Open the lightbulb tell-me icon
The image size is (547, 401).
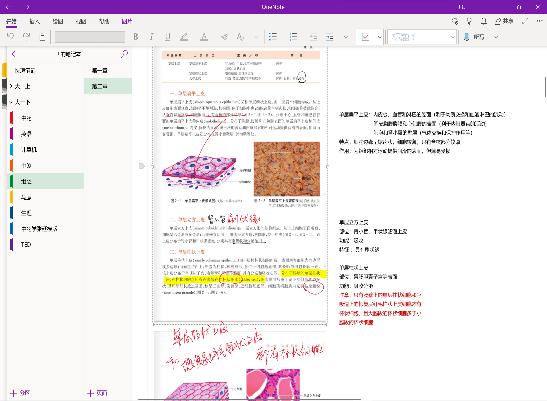pos(469,21)
